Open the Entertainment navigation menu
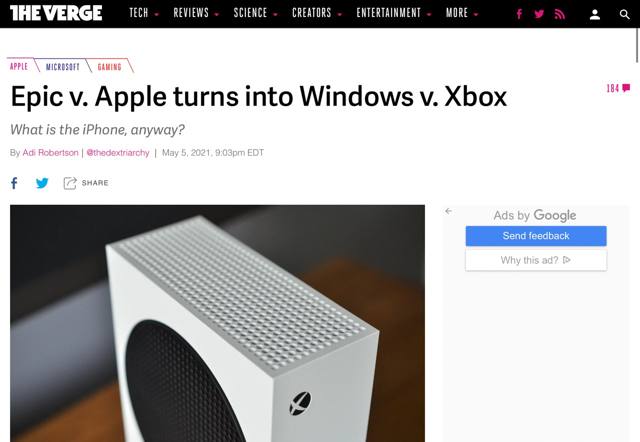The image size is (640, 442). [393, 13]
